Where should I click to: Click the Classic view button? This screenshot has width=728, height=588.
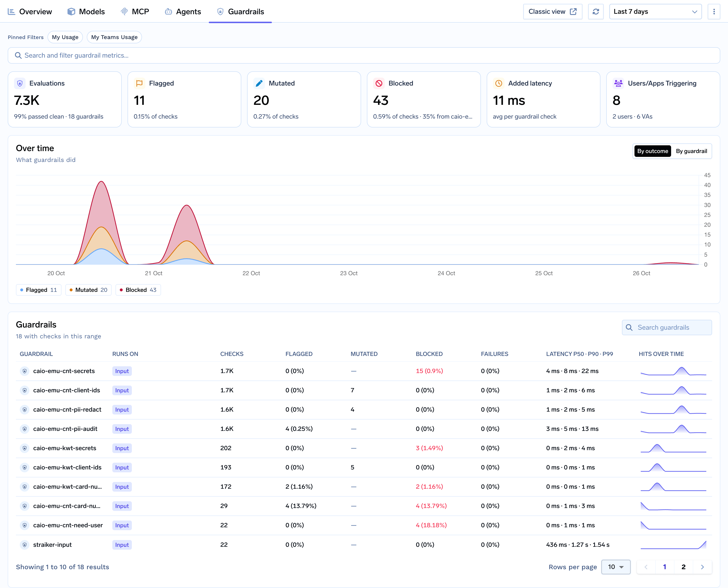[553, 12]
